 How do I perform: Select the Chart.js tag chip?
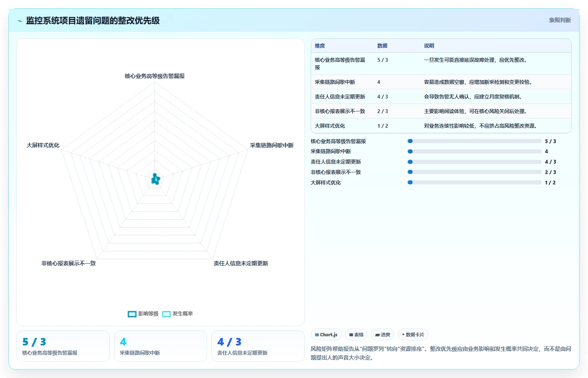click(326, 335)
